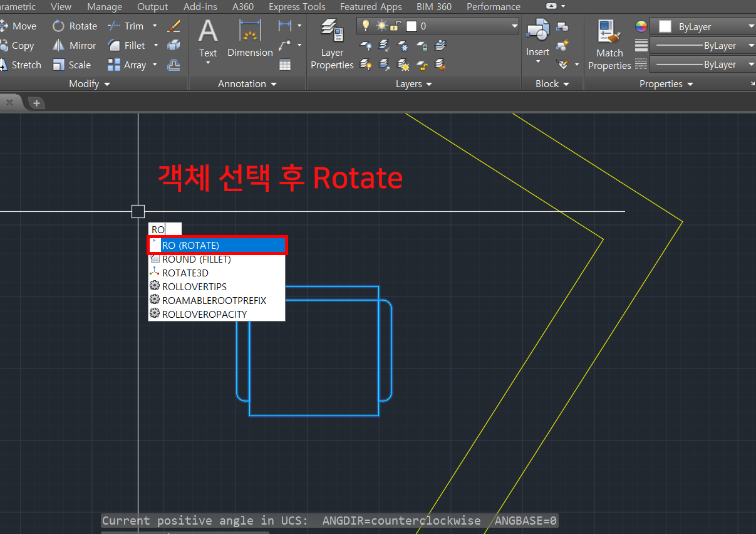Select the Stretch tool
This screenshot has height=534, width=756.
21,65
